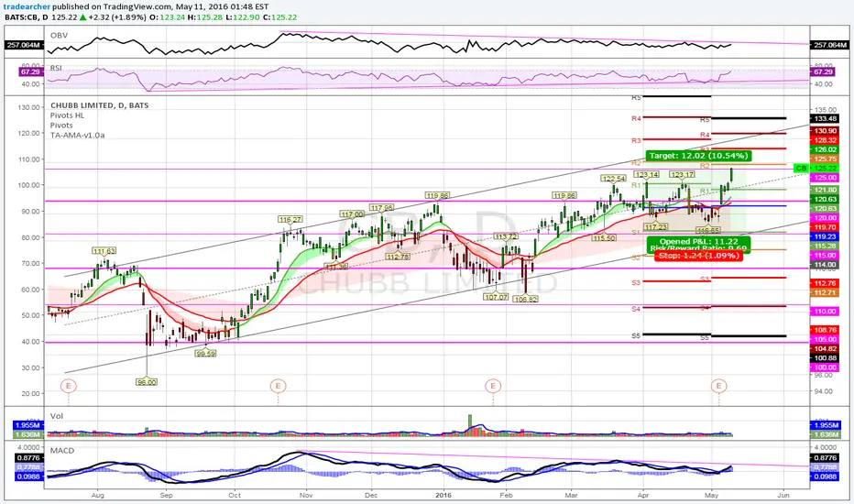Click the Opened P&L: 11.22 label

(699, 241)
